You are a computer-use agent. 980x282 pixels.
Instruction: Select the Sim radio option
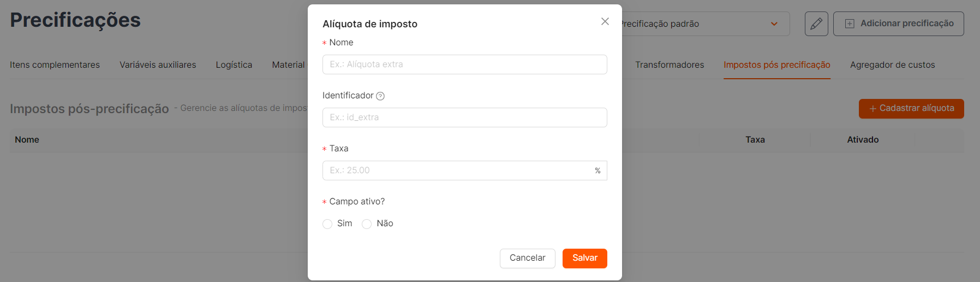pyautogui.click(x=327, y=224)
